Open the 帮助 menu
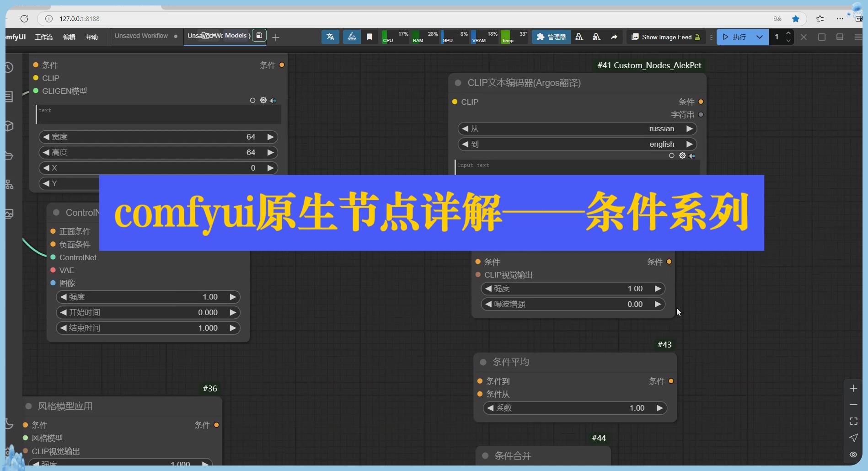 pos(92,37)
